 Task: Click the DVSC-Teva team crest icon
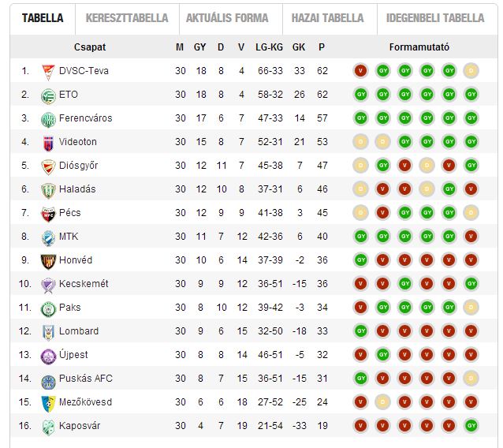click(48, 73)
